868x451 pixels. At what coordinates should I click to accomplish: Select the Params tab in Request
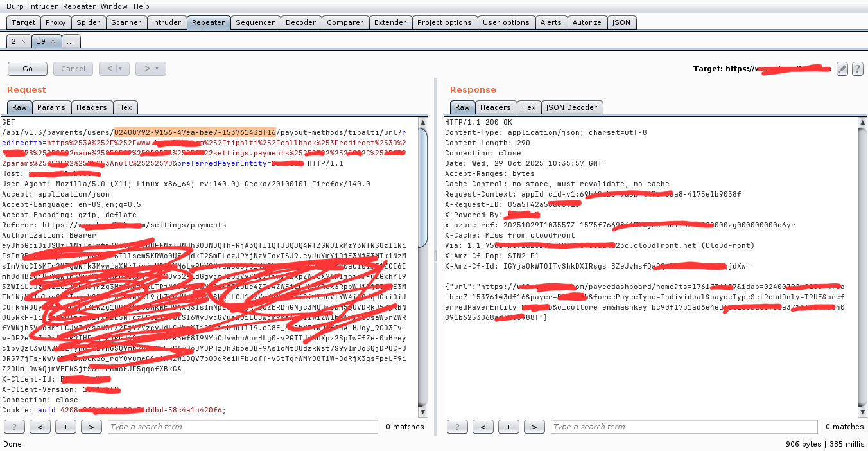coord(51,107)
